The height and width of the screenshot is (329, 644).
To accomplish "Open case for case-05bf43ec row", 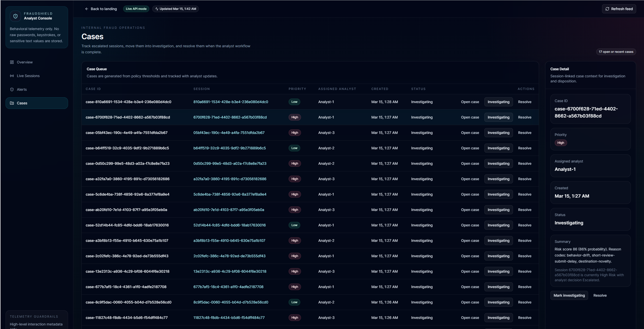I will (x=470, y=133).
